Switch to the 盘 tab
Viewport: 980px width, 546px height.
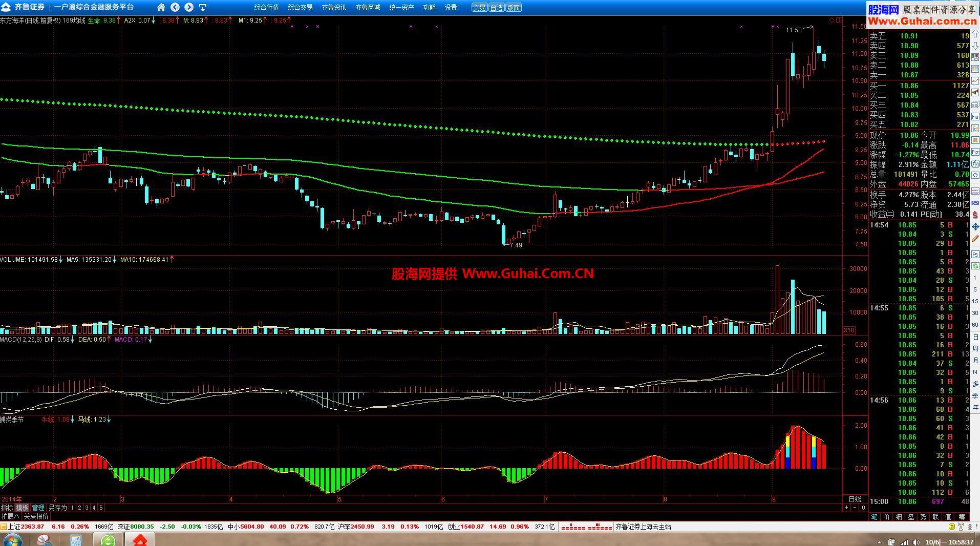911,517
